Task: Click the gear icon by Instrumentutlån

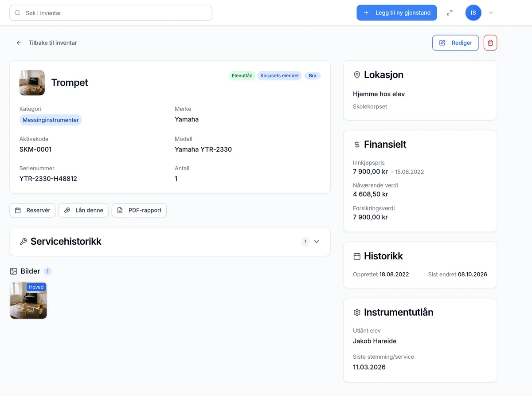Action: click(x=357, y=313)
